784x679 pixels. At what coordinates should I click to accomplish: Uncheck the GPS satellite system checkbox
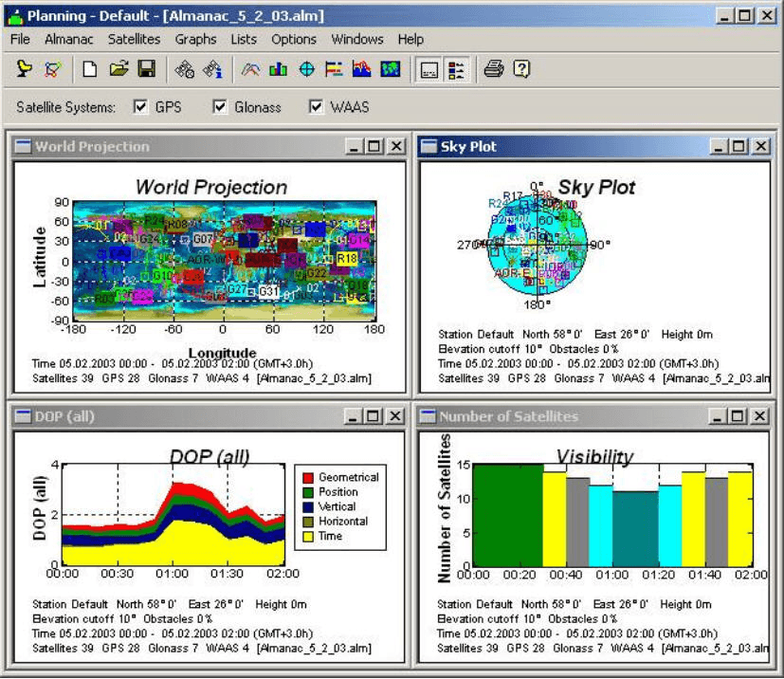coord(141,107)
